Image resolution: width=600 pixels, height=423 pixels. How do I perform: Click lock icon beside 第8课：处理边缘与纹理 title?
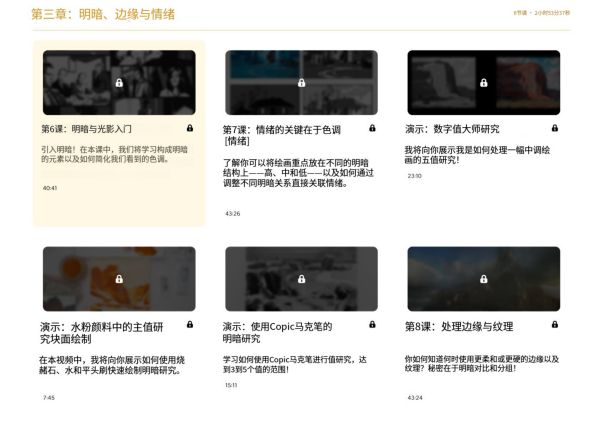coord(555,324)
